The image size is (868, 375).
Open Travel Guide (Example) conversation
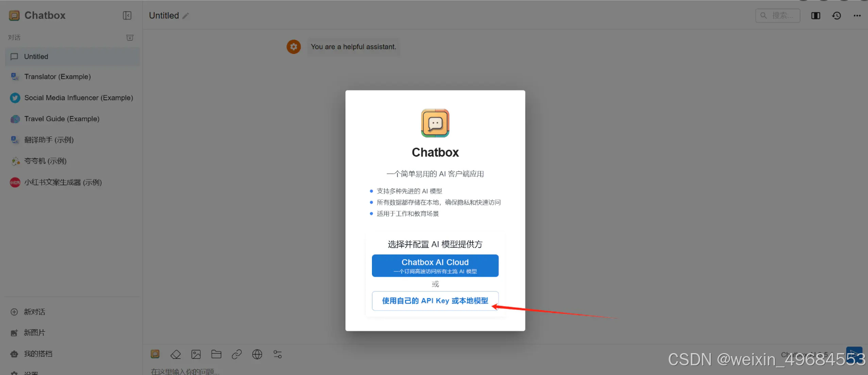click(x=72, y=119)
